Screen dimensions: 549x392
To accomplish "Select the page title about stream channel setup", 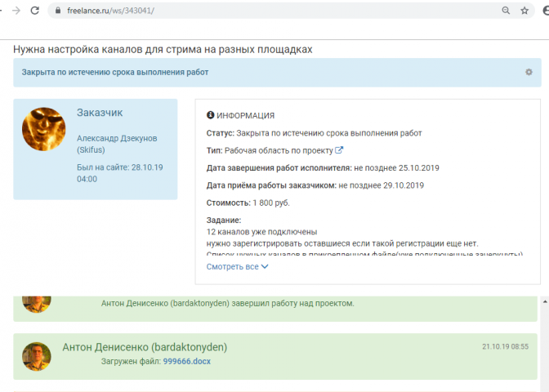I will [x=163, y=49].
